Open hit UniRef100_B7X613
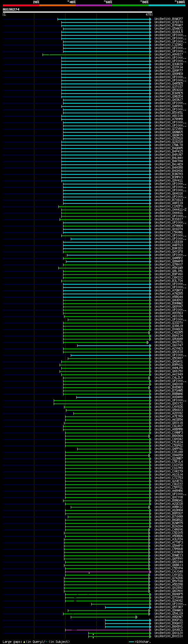This screenshot has height=644, width=188. tap(169, 200)
